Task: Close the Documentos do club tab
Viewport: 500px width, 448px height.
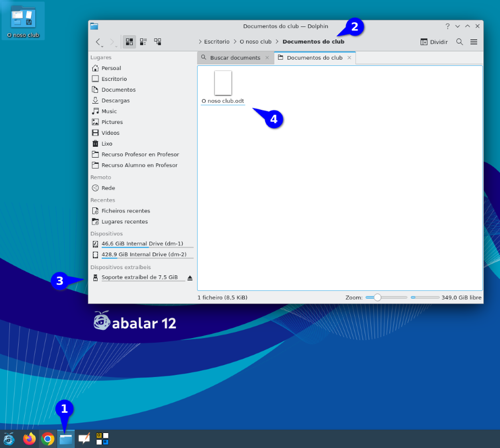Action: pos(350,58)
